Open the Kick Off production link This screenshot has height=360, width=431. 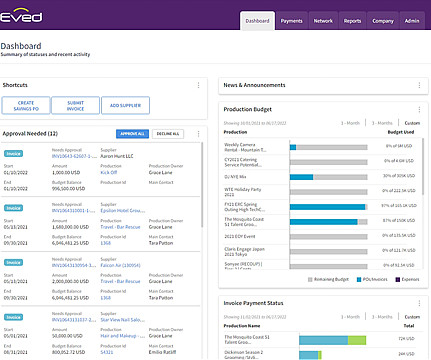pos(109,172)
